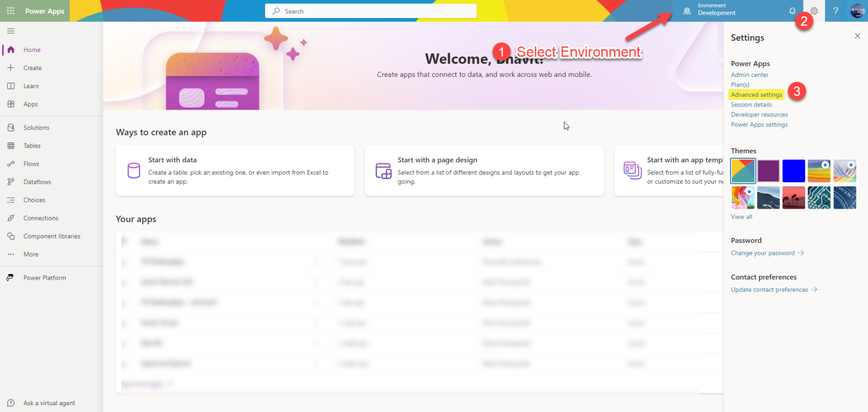Open the user profile avatar
The image size is (868, 412).
coord(857,11)
